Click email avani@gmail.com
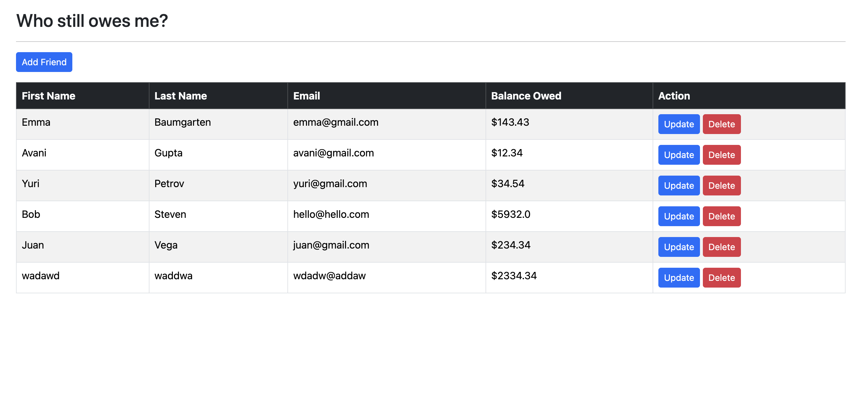The height and width of the screenshot is (412, 868). tap(334, 153)
